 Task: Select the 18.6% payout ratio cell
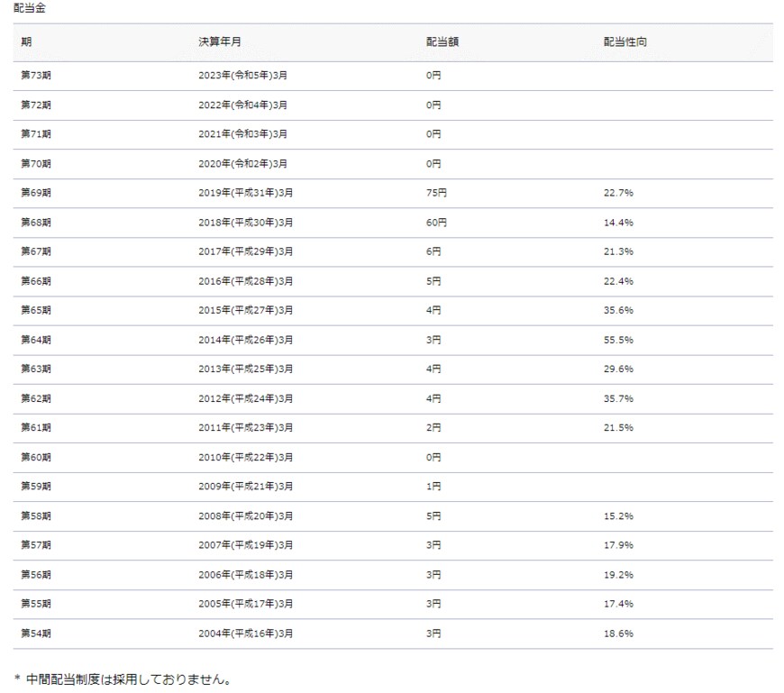tap(618, 634)
